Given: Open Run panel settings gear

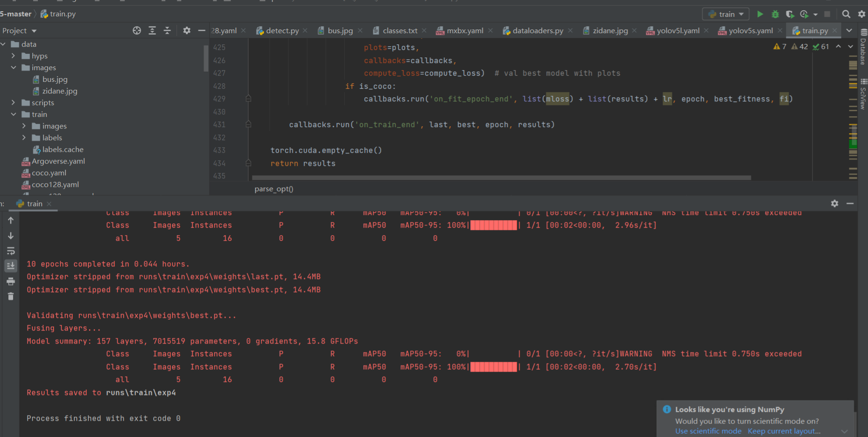Looking at the screenshot, I should click(x=835, y=203).
